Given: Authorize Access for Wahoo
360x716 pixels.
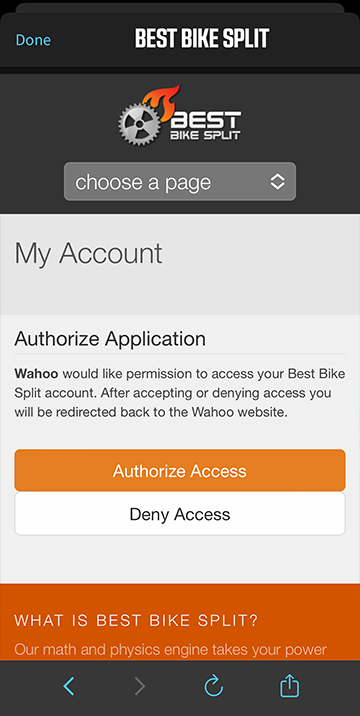Looking at the screenshot, I should (x=180, y=470).
